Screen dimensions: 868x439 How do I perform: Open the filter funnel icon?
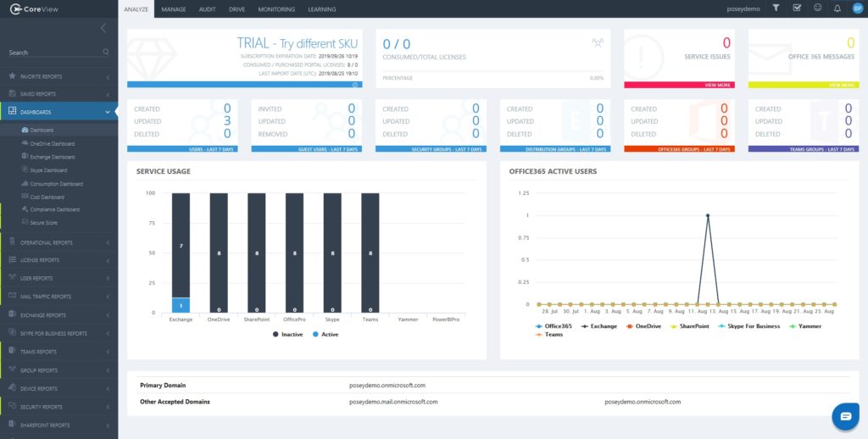tap(776, 8)
